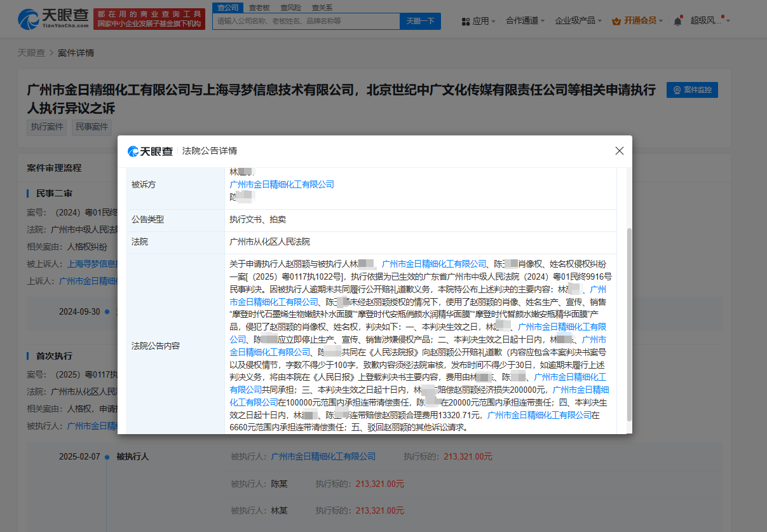This screenshot has width=767, height=532.
Task: Click the TianYanCha logo inside the dialog header
Action: pyautogui.click(x=150, y=151)
